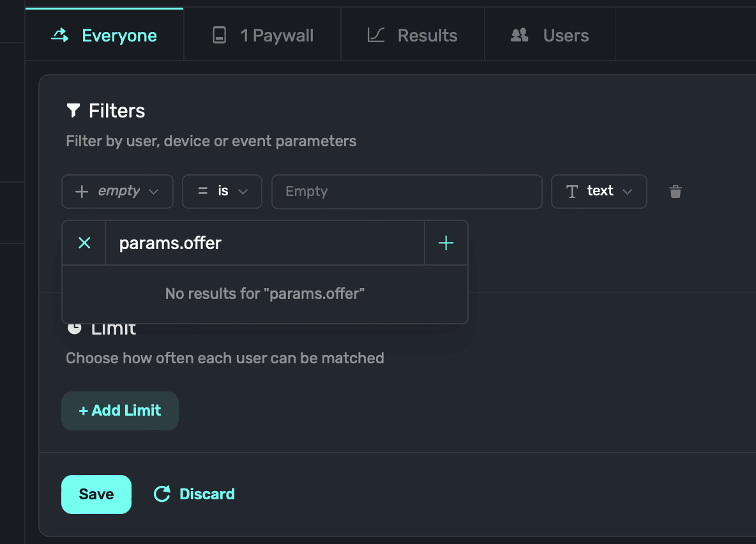Click the paywall device icon

pos(219,35)
